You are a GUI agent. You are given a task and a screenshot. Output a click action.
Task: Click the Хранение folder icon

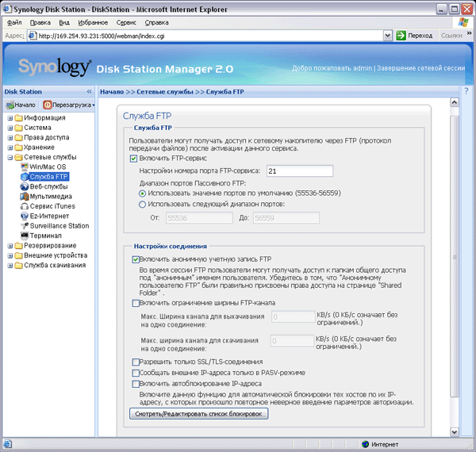(18, 147)
